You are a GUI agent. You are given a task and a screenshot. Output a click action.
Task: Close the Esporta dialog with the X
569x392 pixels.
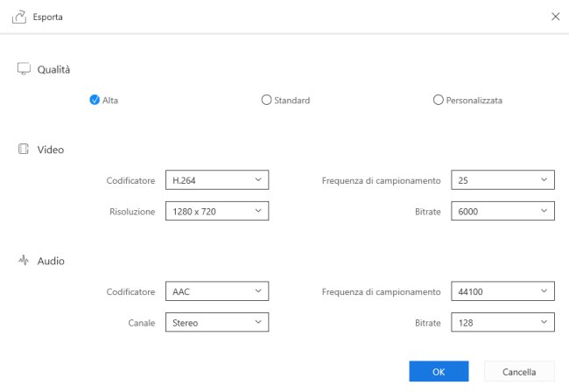point(555,17)
